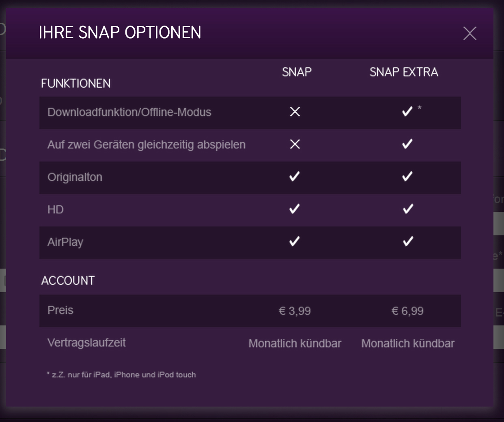The image size is (504, 422).
Task: Click the Originalton checkmark in SNAP EXTRA column
Action: [407, 177]
